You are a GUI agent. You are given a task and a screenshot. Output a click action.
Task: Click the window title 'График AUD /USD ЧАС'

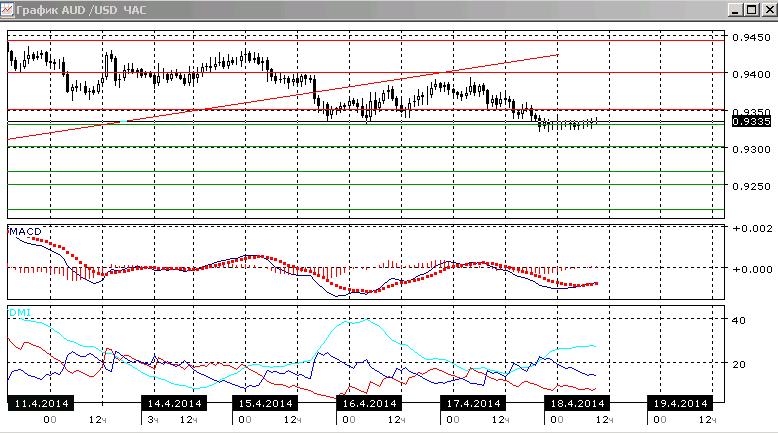[x=81, y=10]
